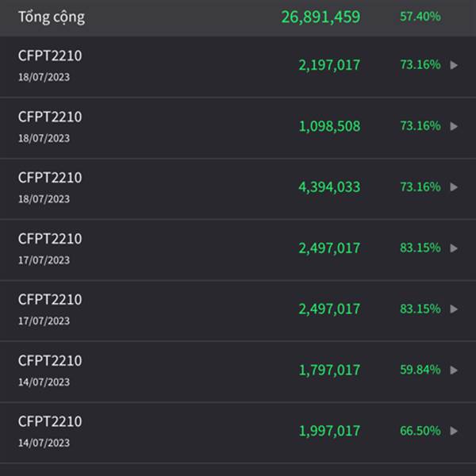Select profit value 1,797,017
Screen dimensions: 476x476
[x=329, y=370]
